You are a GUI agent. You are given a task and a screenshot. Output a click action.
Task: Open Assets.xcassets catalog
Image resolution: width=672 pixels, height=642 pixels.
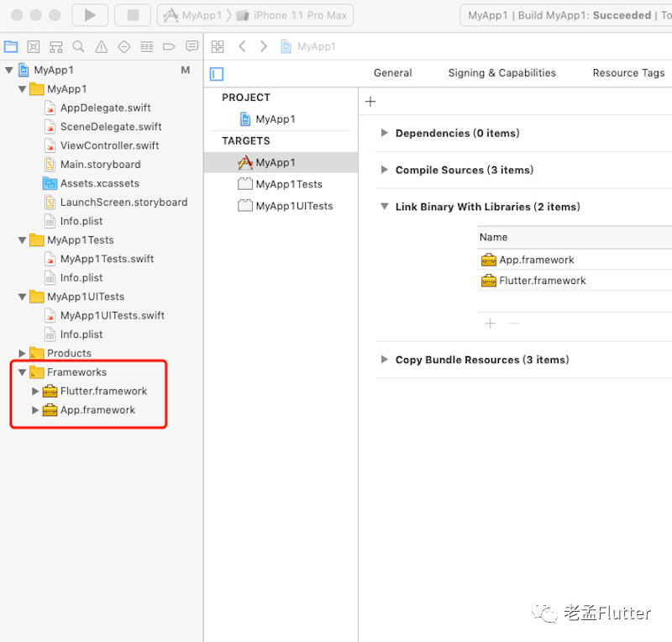click(x=92, y=183)
